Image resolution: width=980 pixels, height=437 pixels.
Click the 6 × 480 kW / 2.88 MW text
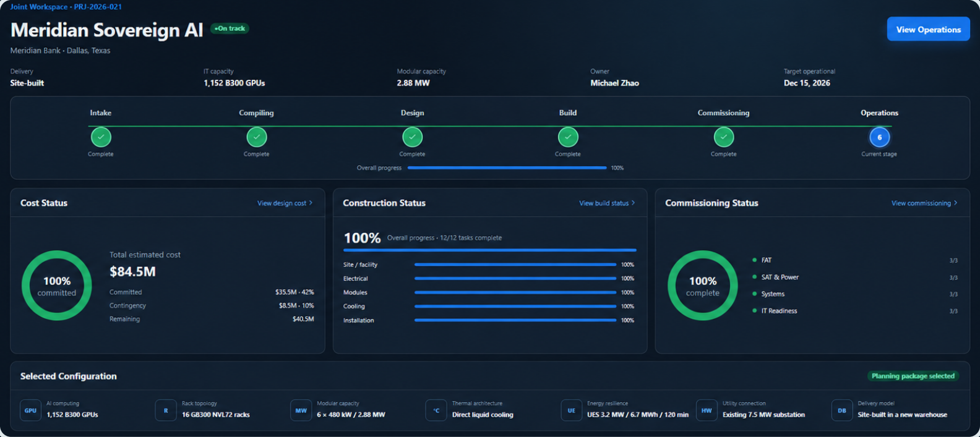coord(351,415)
